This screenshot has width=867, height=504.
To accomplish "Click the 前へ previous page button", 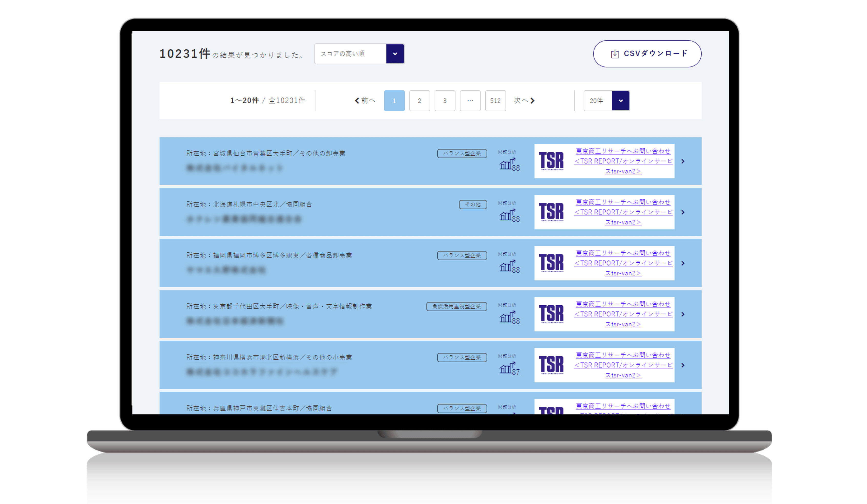I will (365, 100).
